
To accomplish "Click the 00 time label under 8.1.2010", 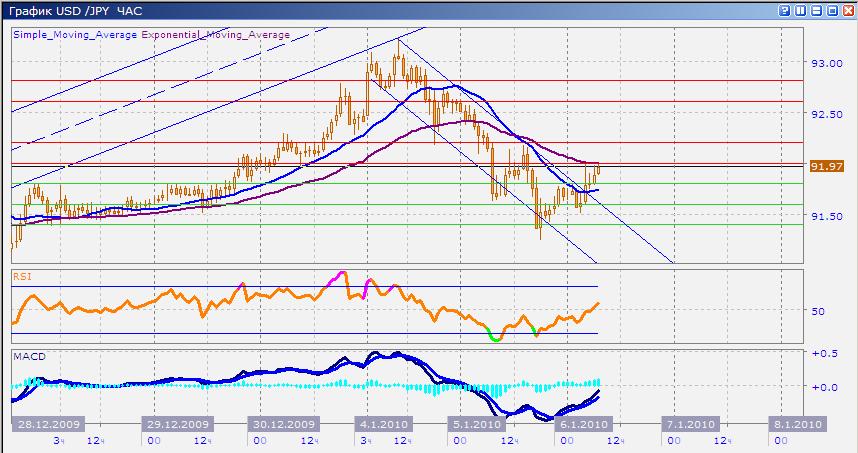I will [x=781, y=440].
